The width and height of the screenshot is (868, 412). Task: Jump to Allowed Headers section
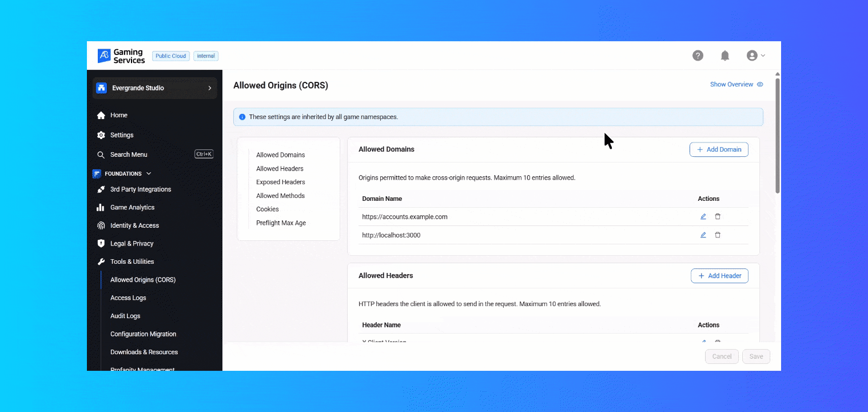pyautogui.click(x=280, y=169)
